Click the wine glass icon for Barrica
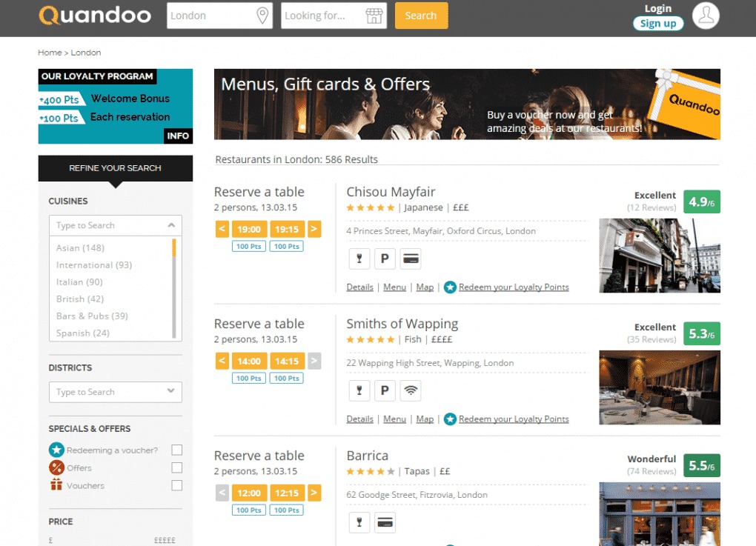The image size is (756, 546). point(359,522)
